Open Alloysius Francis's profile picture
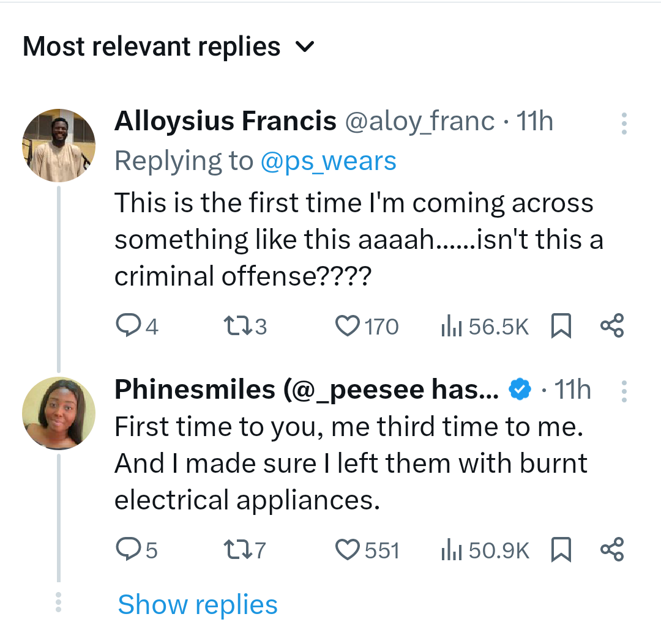This screenshot has width=661, height=644. click(59, 145)
